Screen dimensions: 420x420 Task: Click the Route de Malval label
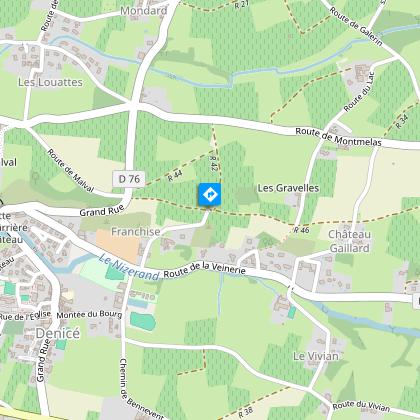70,171
